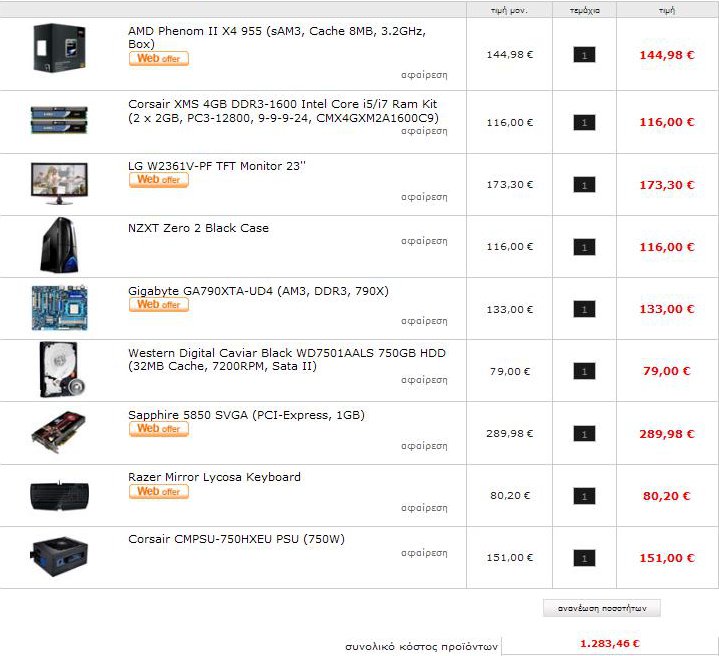
Task: Click the ανανέωση ποσοτήτων button
Action: tap(602, 608)
